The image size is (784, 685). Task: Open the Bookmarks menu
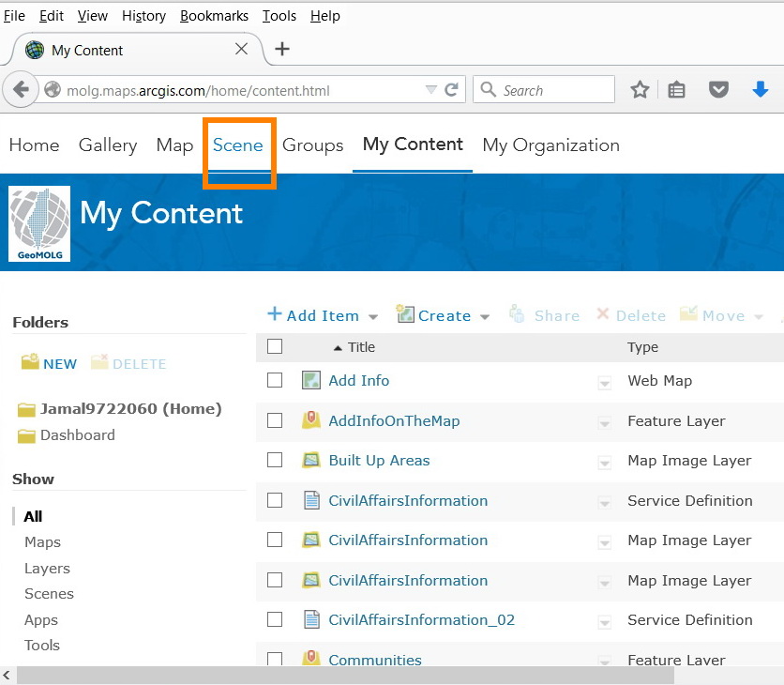tap(214, 16)
